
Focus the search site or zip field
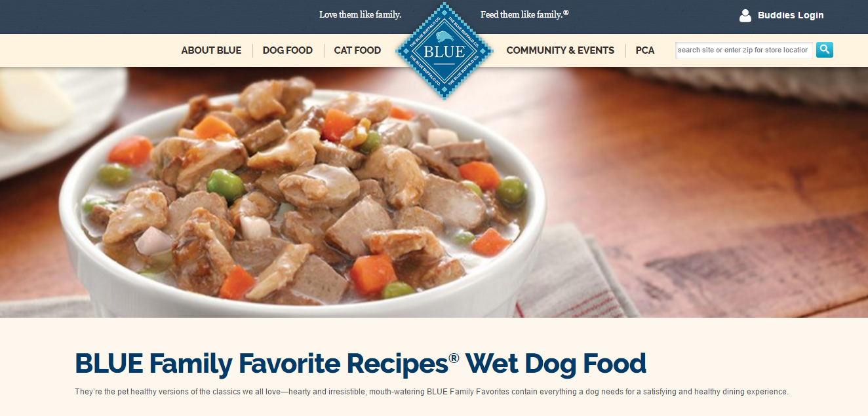(x=744, y=50)
